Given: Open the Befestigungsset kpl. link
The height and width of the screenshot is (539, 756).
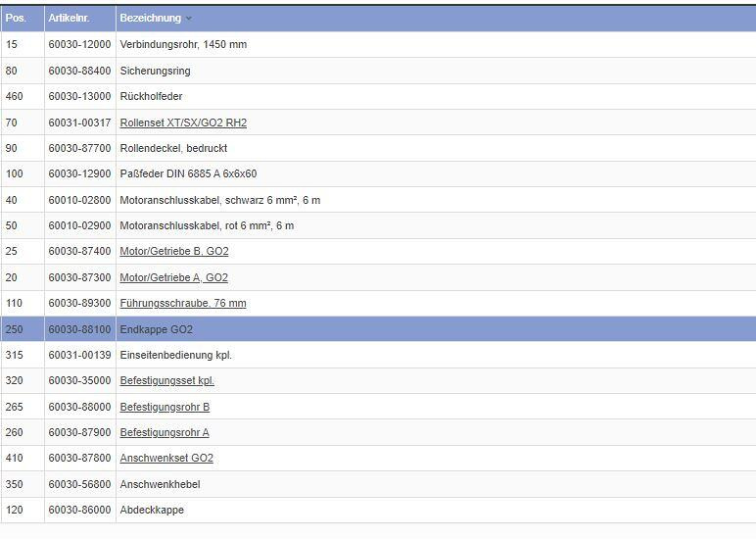Looking at the screenshot, I should tap(166, 380).
